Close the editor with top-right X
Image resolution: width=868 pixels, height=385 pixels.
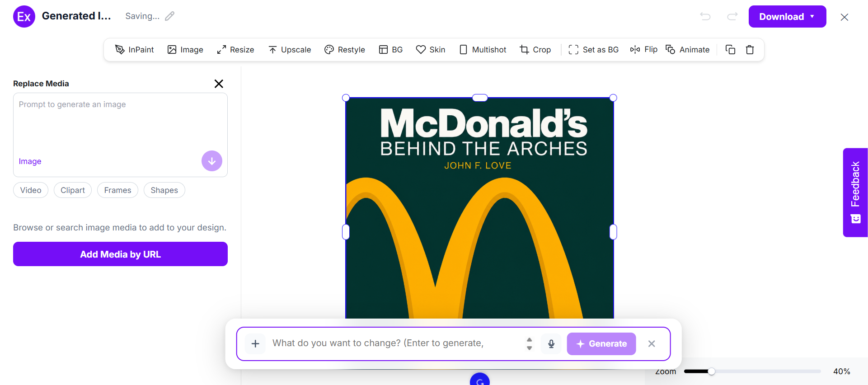point(845,17)
